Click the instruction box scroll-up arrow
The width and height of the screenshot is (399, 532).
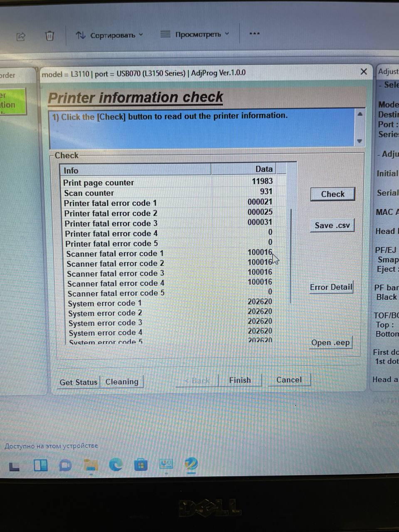pos(360,113)
